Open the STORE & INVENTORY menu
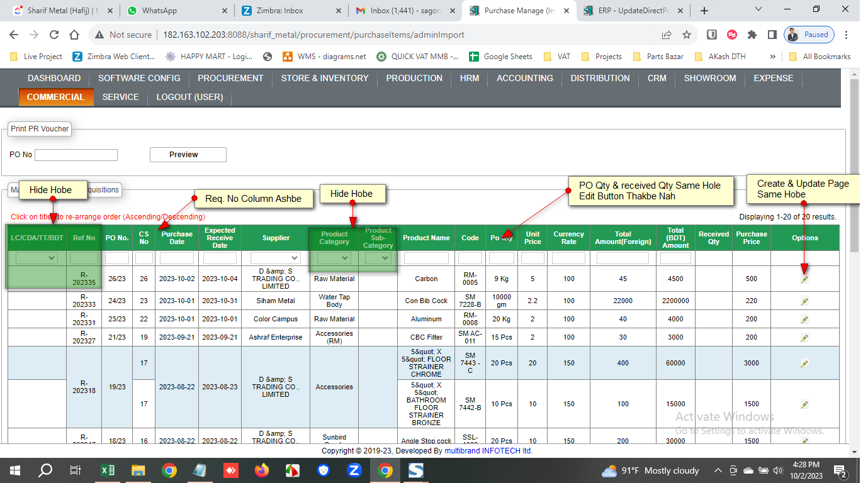This screenshot has height=483, width=868. click(325, 78)
